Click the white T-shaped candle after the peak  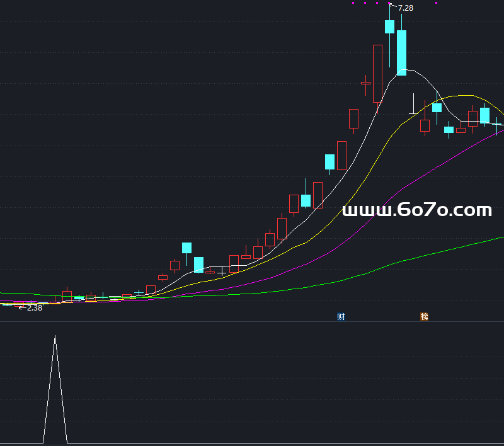click(413, 113)
